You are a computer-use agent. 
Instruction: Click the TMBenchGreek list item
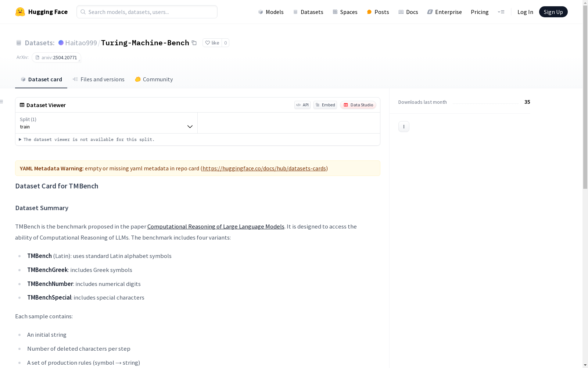tap(80, 270)
